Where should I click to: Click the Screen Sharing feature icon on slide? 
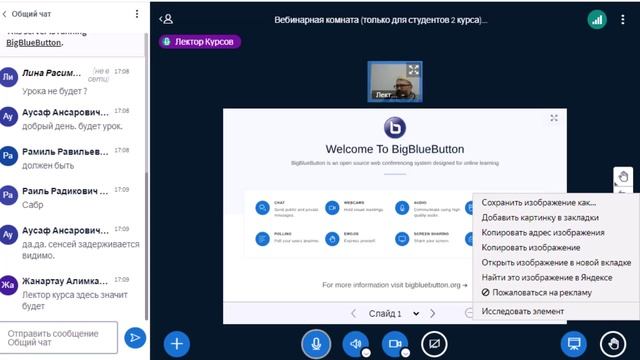pos(402,239)
